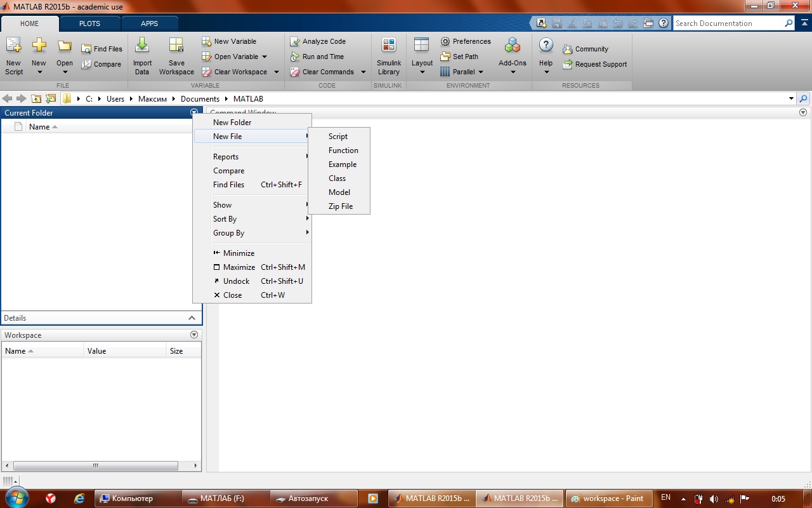The image size is (812, 508).
Task: Choose Maximize in the context menu
Action: click(252, 267)
